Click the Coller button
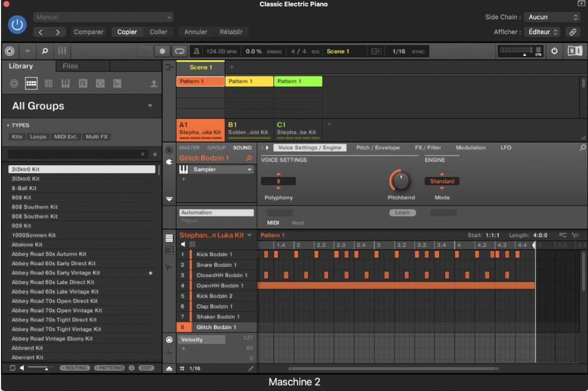The height and width of the screenshot is (391, 588). pyautogui.click(x=158, y=32)
